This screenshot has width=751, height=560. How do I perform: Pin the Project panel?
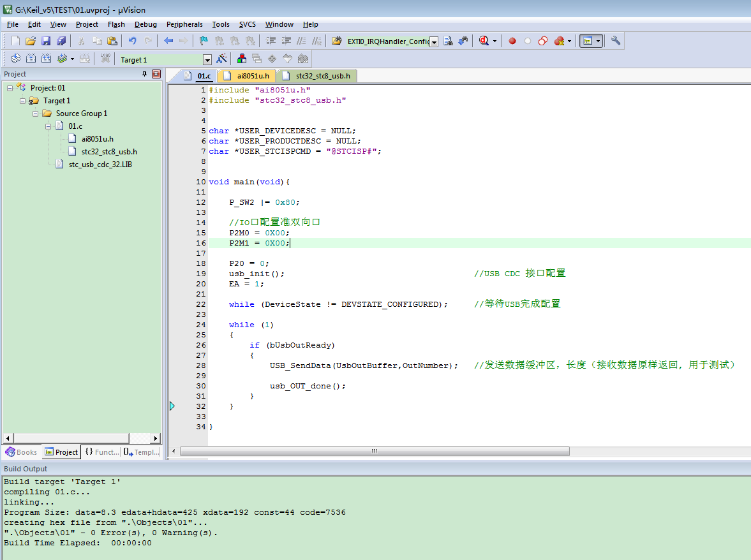[x=144, y=74]
